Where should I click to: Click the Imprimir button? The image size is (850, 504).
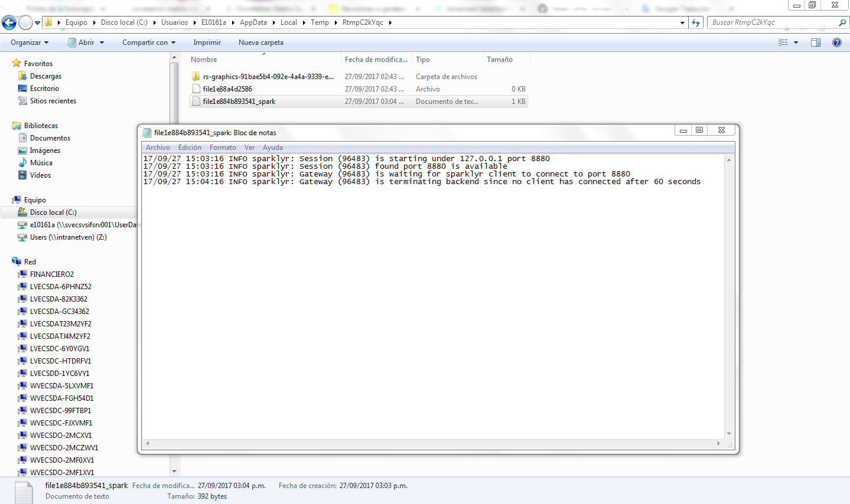pos(207,42)
